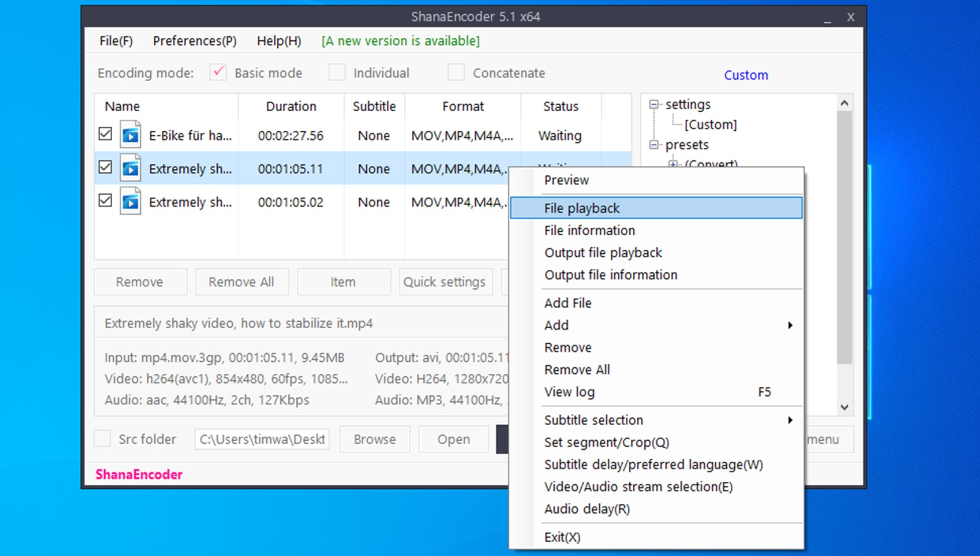The width and height of the screenshot is (980, 556).
Task: Click the E-Bike video file icon
Action: 130,135
